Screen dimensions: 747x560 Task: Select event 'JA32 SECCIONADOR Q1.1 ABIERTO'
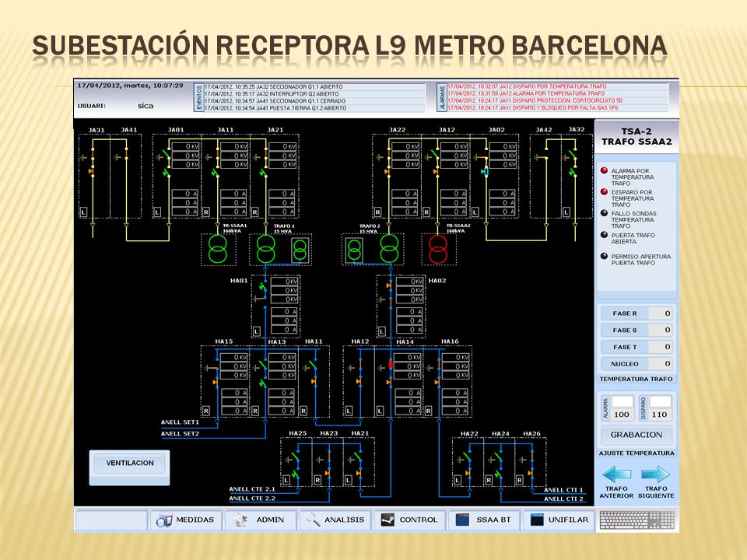click(x=314, y=87)
